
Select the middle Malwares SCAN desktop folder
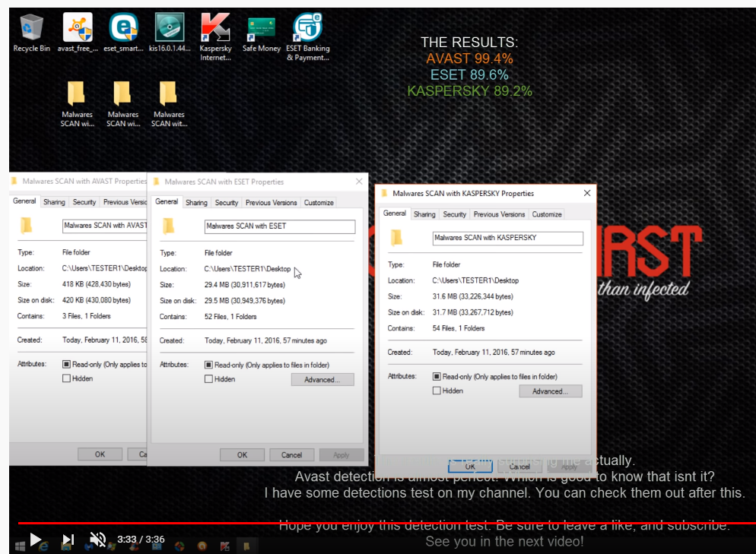[x=123, y=104]
